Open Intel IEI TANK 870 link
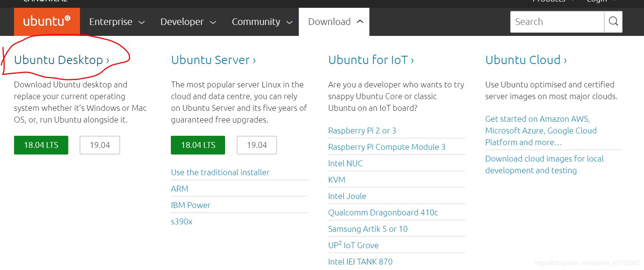The image size is (644, 270). coord(360,262)
